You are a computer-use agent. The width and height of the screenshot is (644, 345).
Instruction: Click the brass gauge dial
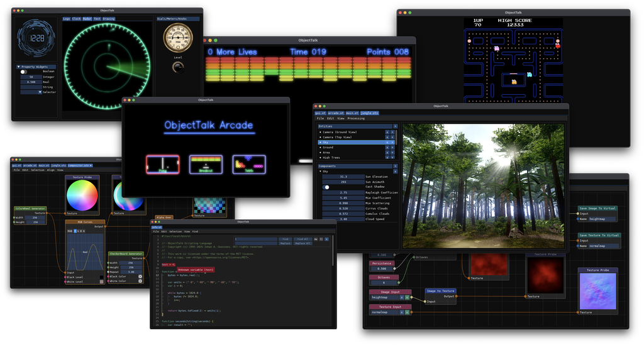(178, 38)
